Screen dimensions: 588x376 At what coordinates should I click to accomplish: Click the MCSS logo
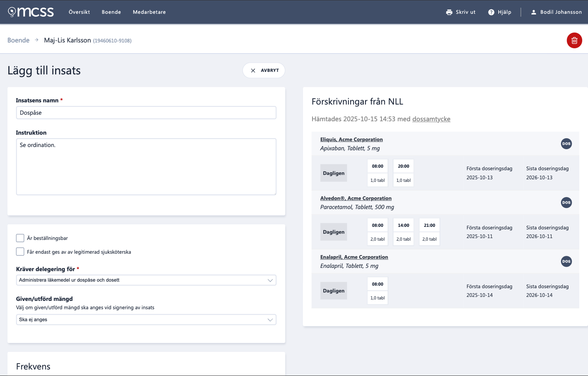coord(31,12)
